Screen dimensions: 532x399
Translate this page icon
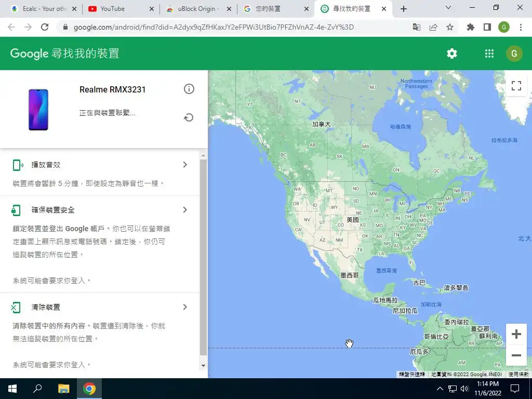(x=417, y=27)
